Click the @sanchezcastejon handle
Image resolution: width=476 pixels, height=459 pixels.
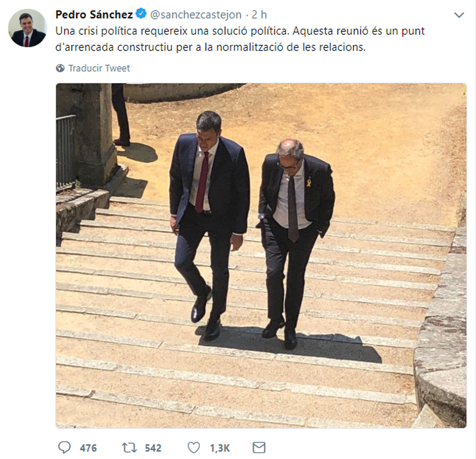[x=196, y=15]
